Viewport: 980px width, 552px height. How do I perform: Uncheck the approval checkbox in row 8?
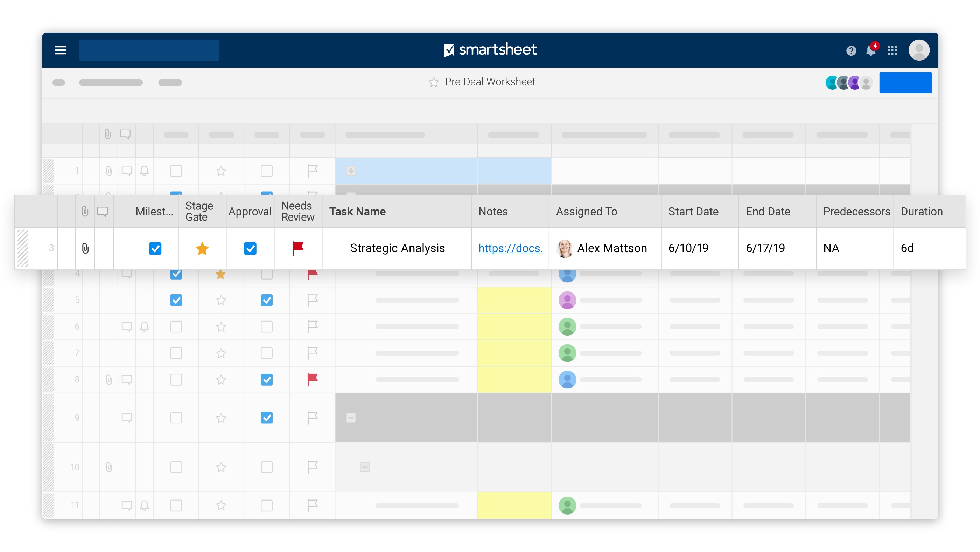(x=266, y=380)
